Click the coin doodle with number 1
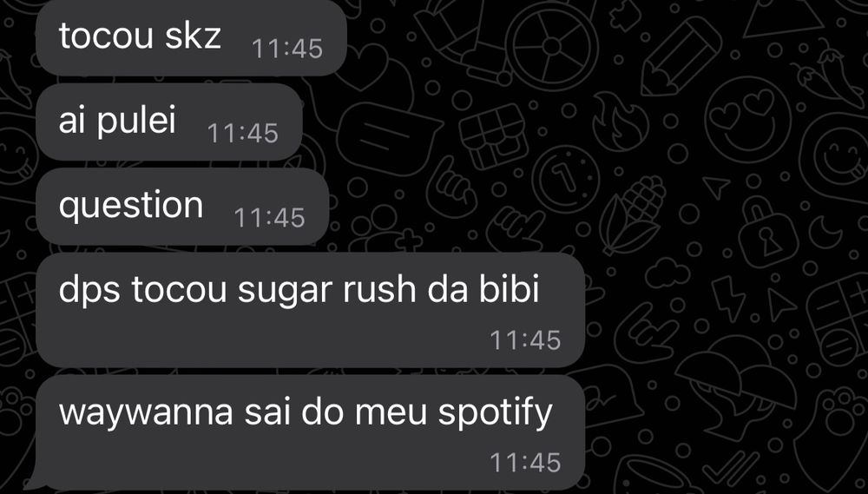The width and height of the screenshot is (868, 494). click(x=565, y=180)
